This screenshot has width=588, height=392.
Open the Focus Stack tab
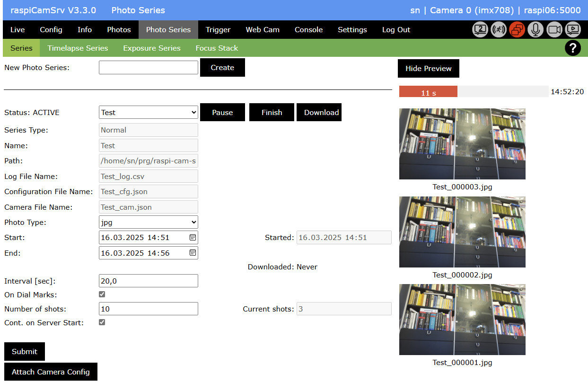(217, 48)
